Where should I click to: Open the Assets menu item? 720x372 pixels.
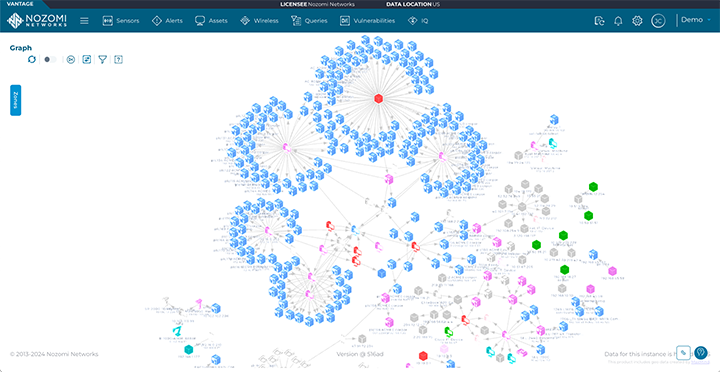tap(211, 21)
